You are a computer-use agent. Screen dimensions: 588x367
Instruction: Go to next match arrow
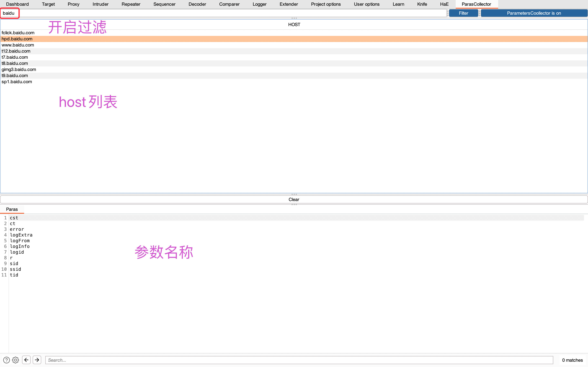[37, 360]
